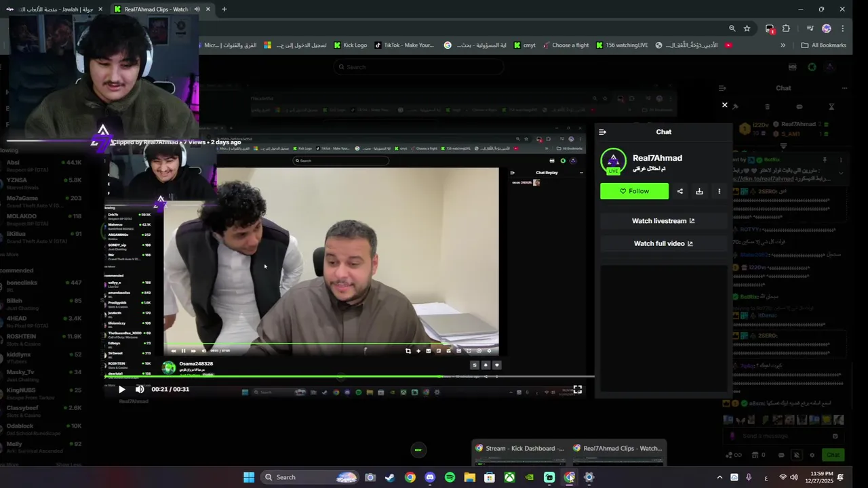Open more options three-dot menu beside download
The width and height of the screenshot is (868, 488).
tap(719, 191)
